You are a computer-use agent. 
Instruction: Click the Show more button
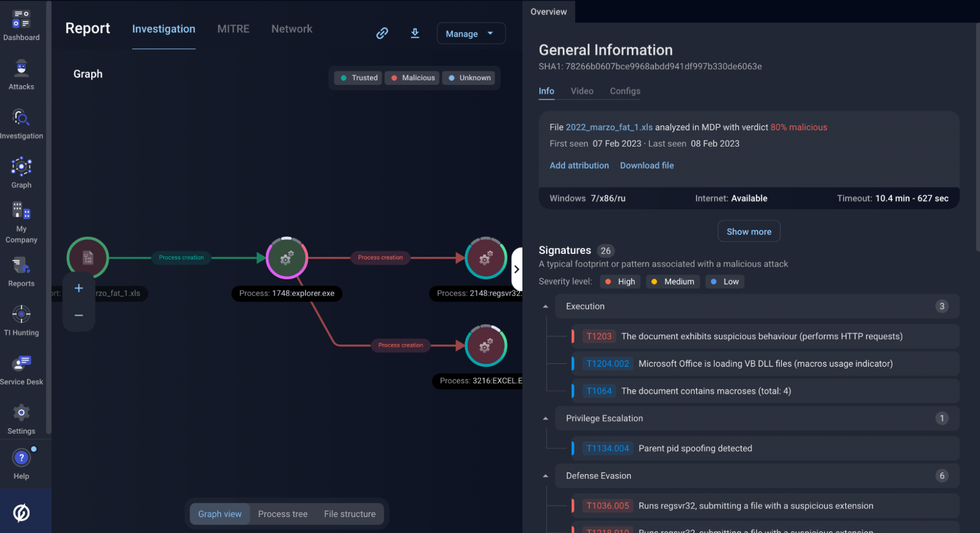tap(749, 231)
